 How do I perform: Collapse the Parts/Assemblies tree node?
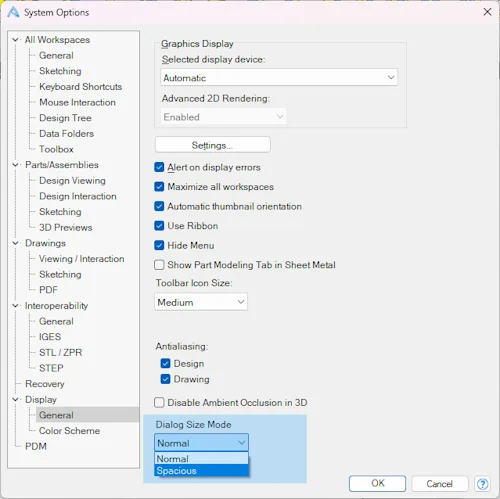tap(15, 165)
